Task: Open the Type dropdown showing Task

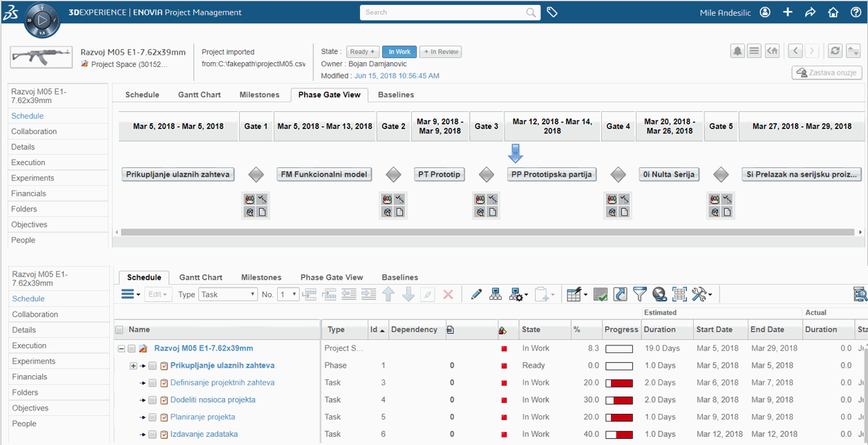Action: 228,294
